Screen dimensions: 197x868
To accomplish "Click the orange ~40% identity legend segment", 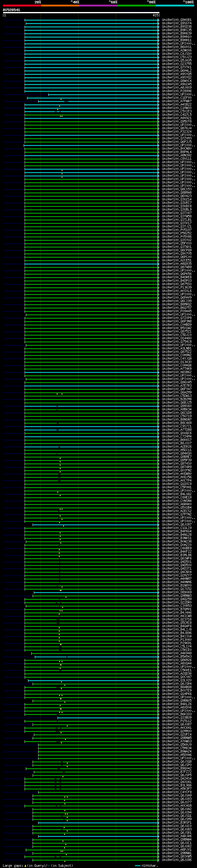I will pyautogui.click(x=60, y=6).
